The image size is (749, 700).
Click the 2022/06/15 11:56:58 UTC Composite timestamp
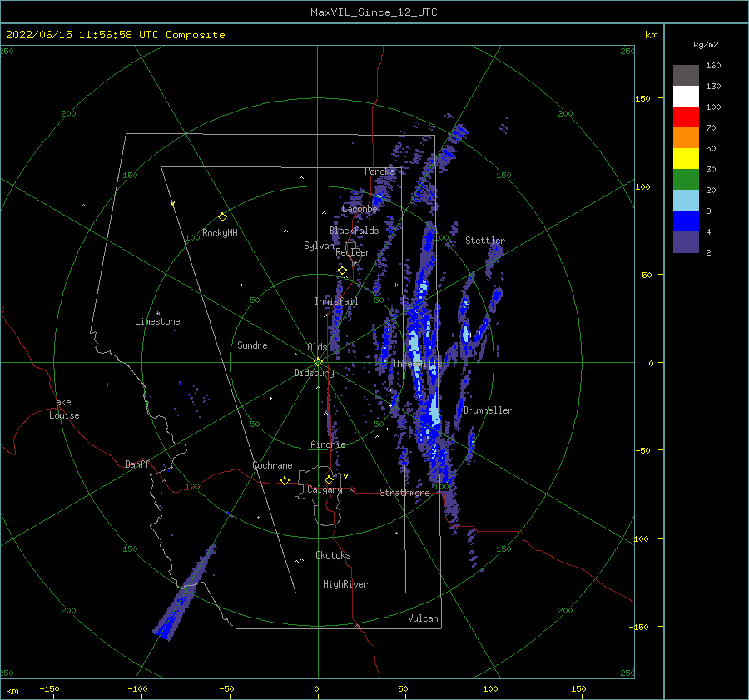[x=115, y=35]
